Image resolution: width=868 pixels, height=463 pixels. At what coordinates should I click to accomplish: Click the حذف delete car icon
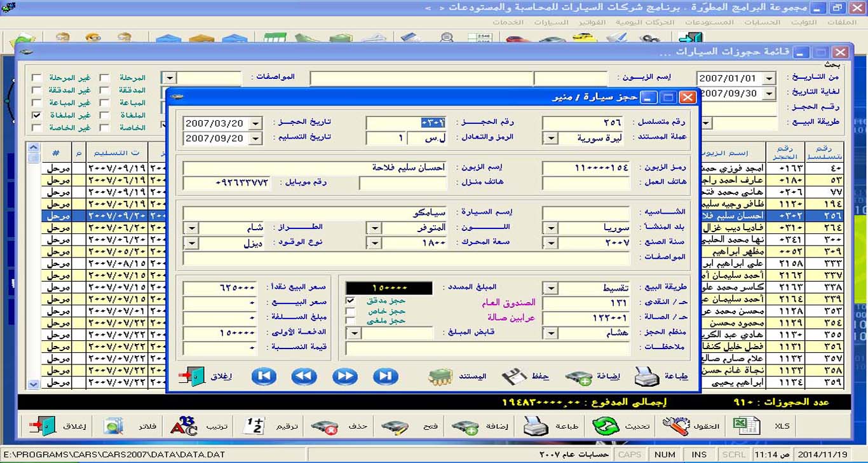tap(323, 427)
